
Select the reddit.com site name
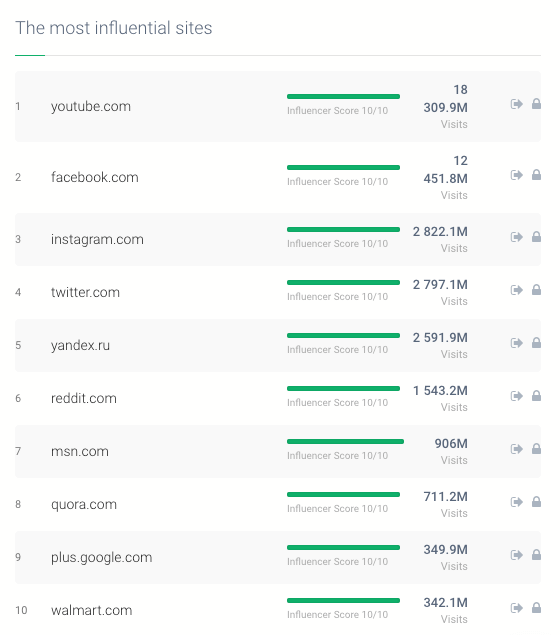tap(84, 398)
